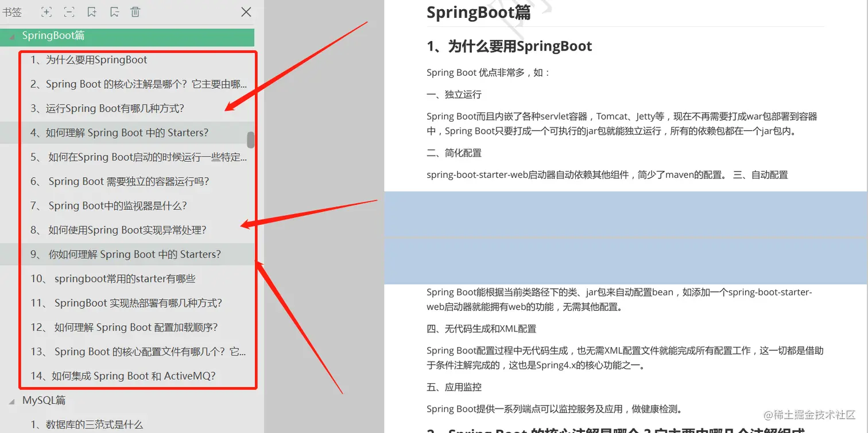The height and width of the screenshot is (433, 868).
Task: Open bookmark 7、Spring Boot中的监视器是什么
Action: pyautogui.click(x=108, y=205)
